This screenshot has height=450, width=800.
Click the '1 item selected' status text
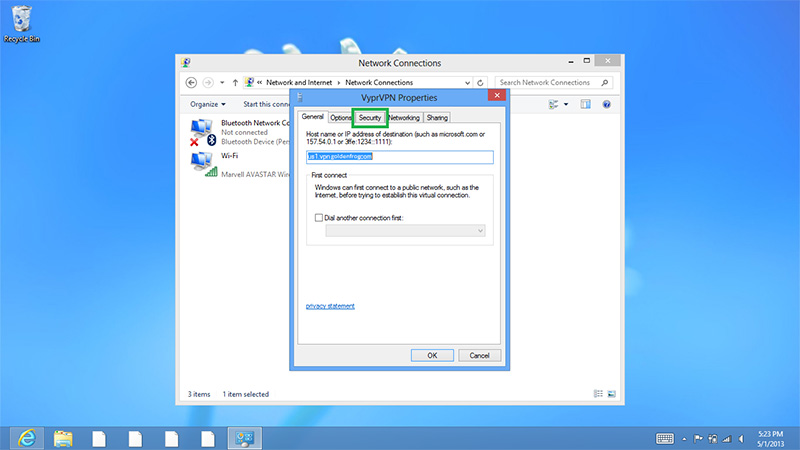245,394
